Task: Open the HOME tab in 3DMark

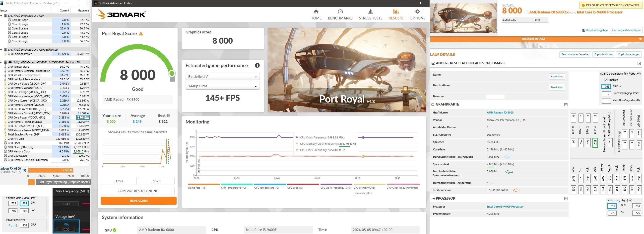Action: 316,14
